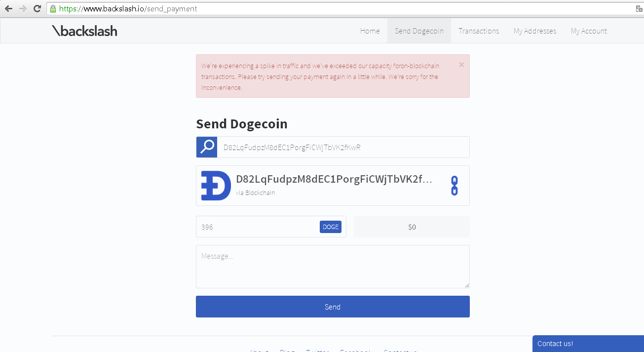Click the translate icon in address bar
Image resolution: width=644 pixels, height=352 pixels.
point(639,9)
